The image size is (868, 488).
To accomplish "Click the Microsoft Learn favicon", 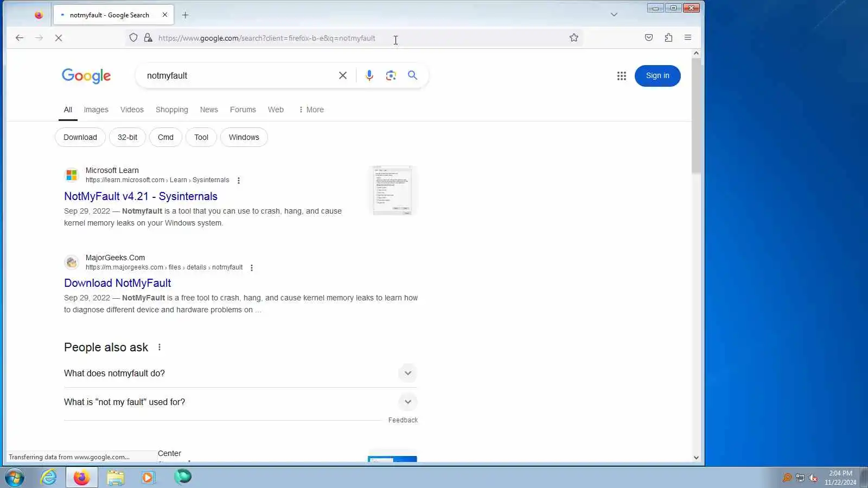I will tap(72, 175).
